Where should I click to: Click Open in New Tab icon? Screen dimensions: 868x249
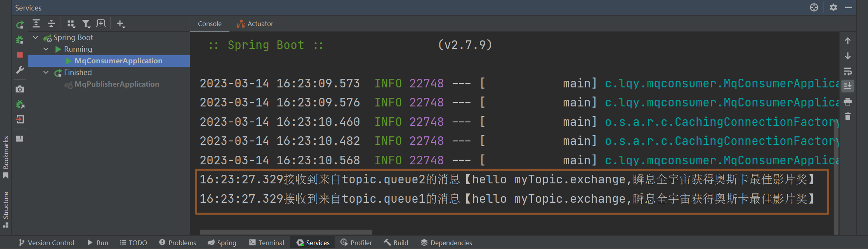pyautogui.click(x=101, y=23)
